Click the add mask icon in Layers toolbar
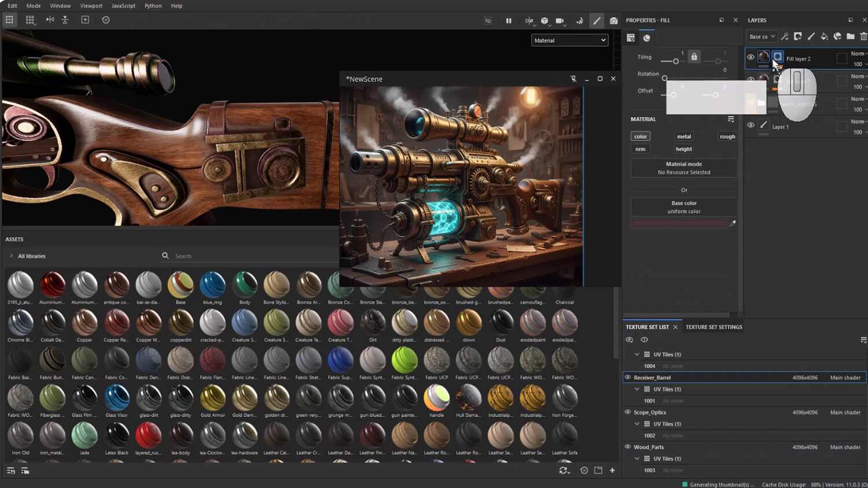 [798, 36]
